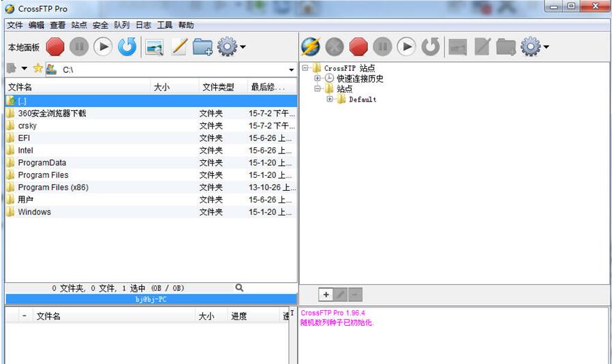612x364 pixels.
Task: Click the picture preview icon in the local toolbar
Action: 155,47
